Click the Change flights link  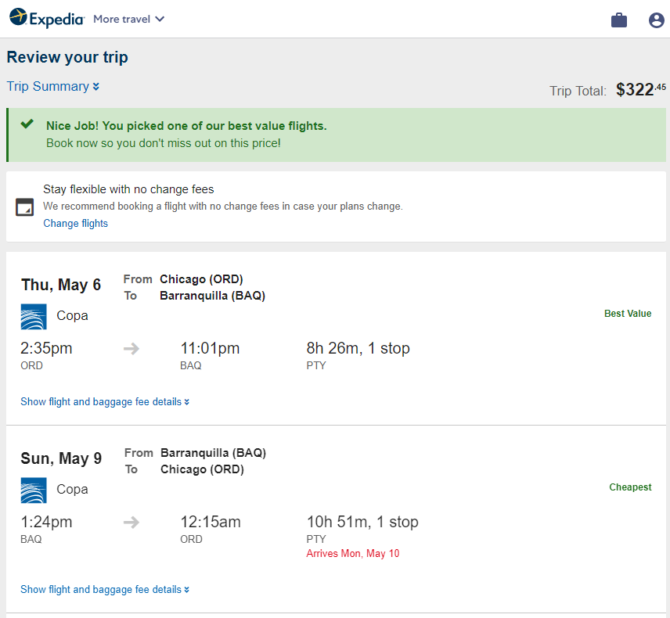pos(76,223)
